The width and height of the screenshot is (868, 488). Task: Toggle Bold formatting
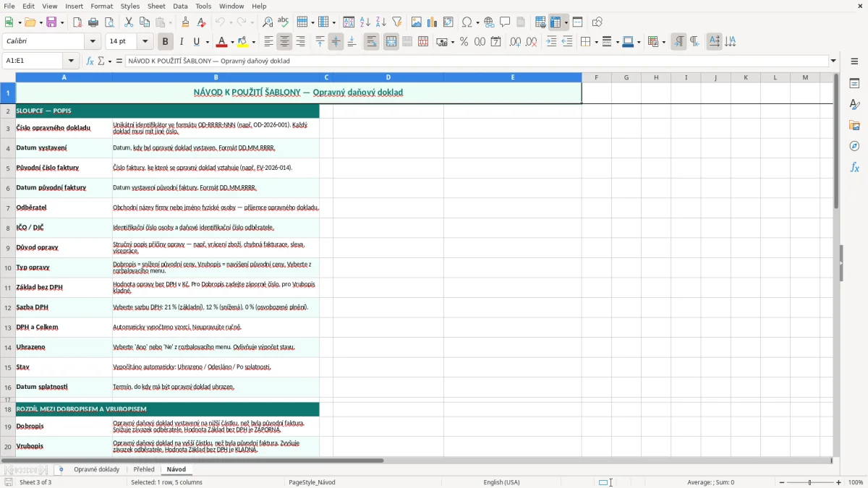(165, 42)
